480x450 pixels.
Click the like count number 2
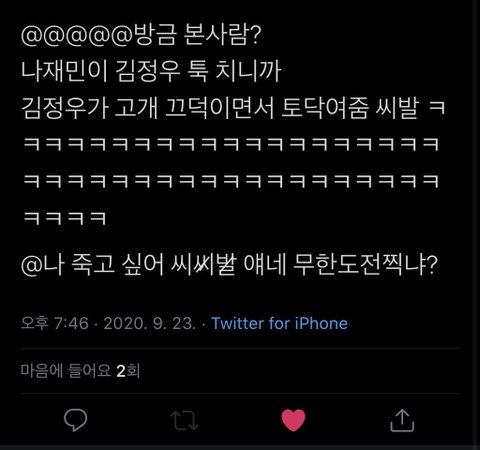[x=121, y=371]
